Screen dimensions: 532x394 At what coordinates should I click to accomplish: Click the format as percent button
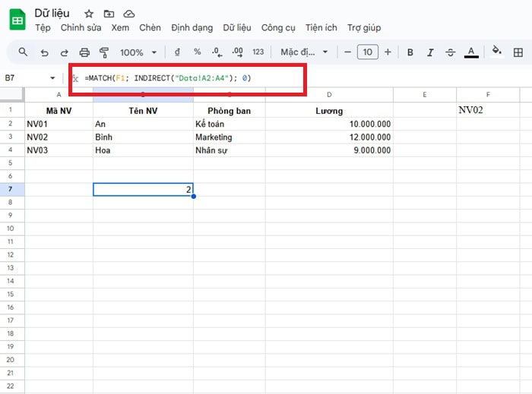[x=197, y=52]
